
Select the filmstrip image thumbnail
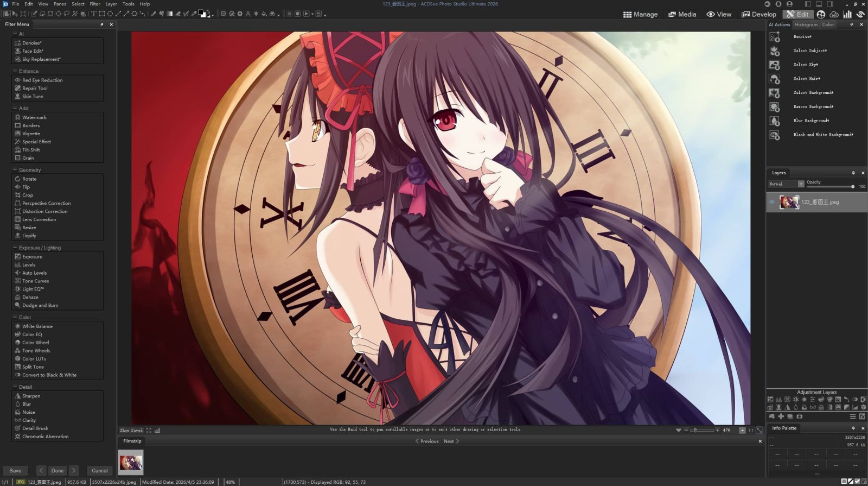point(131,462)
